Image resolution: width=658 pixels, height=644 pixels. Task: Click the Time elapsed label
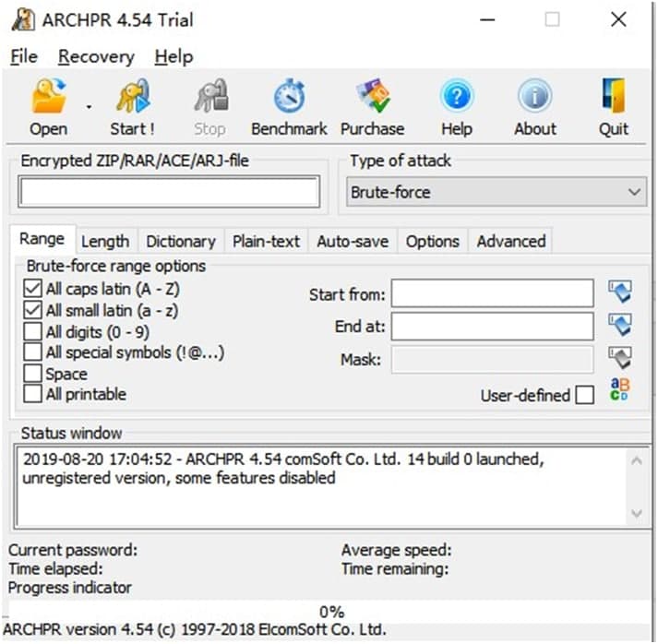pos(55,569)
